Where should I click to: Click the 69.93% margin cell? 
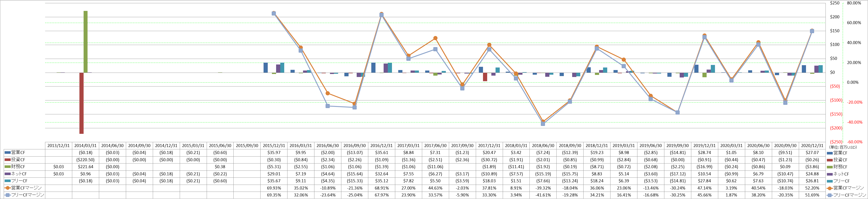coord(274,188)
